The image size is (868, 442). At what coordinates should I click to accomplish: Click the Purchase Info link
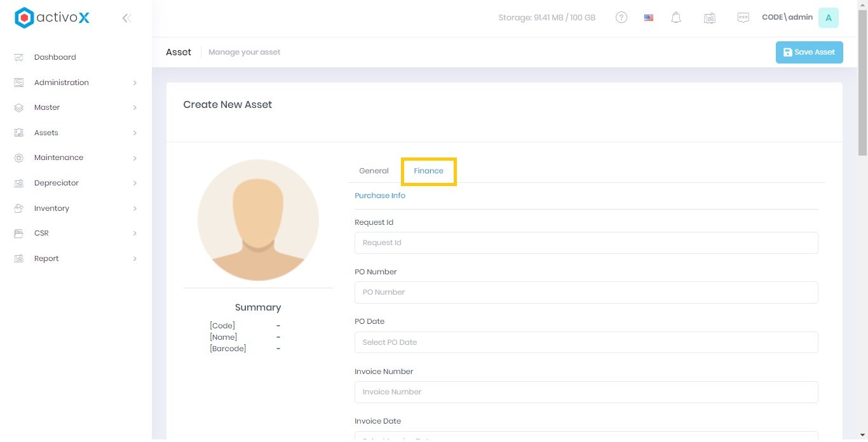click(x=380, y=196)
